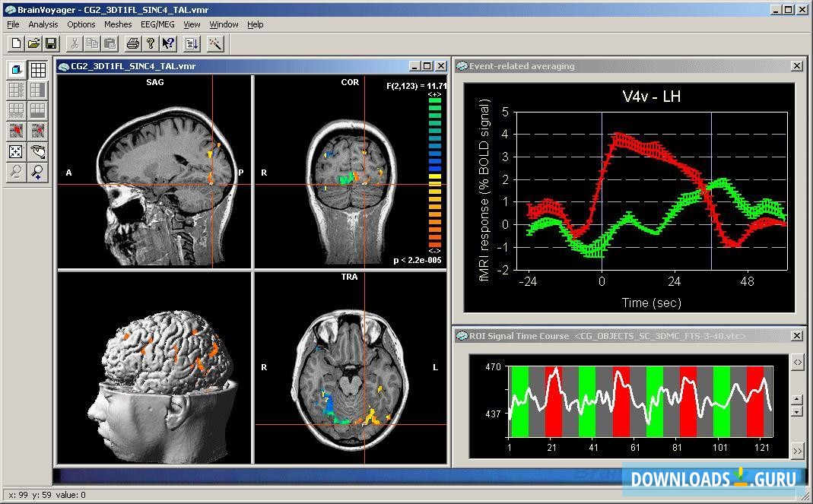Close the Event-related averaging window
The height and width of the screenshot is (504, 813).
pyautogui.click(x=797, y=66)
